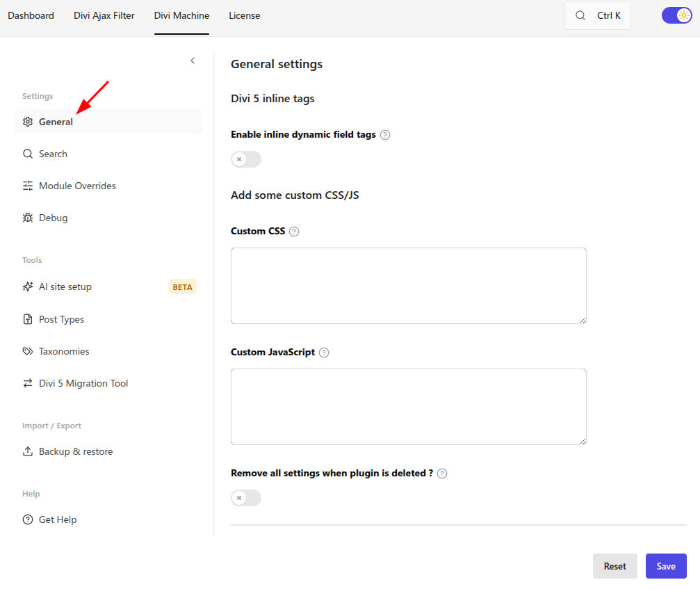Click the BETA badge on AI site setup
700x589 pixels.
tap(182, 287)
